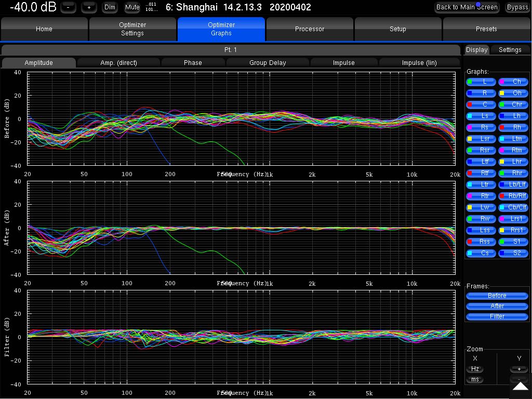Toggle the Lhr channel graph
Viewport: 532px width, 399px height.
tap(513, 162)
